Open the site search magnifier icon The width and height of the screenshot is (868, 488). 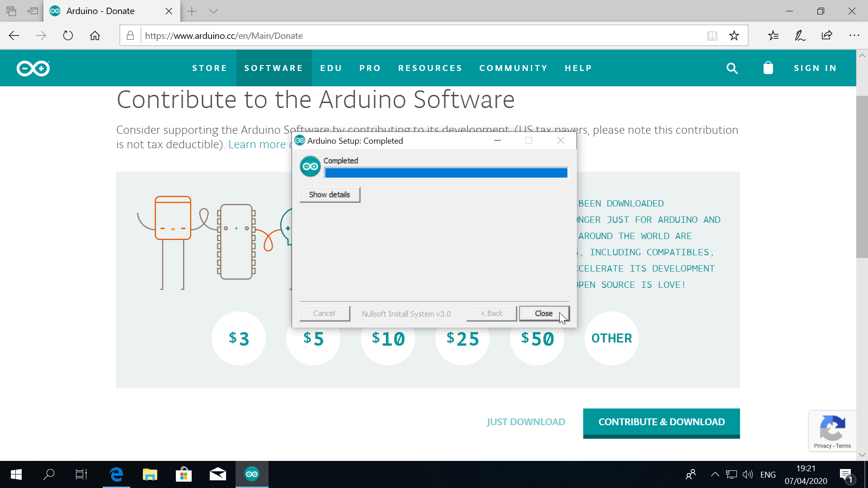point(732,68)
